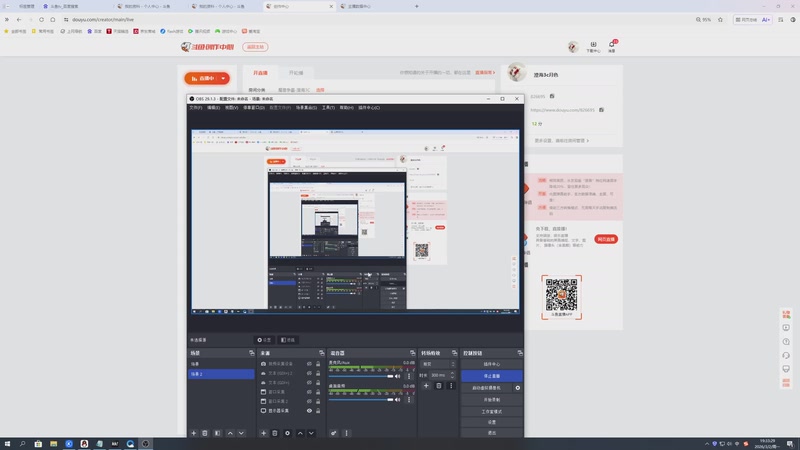Remove the transition with the trash icon

tap(438, 386)
